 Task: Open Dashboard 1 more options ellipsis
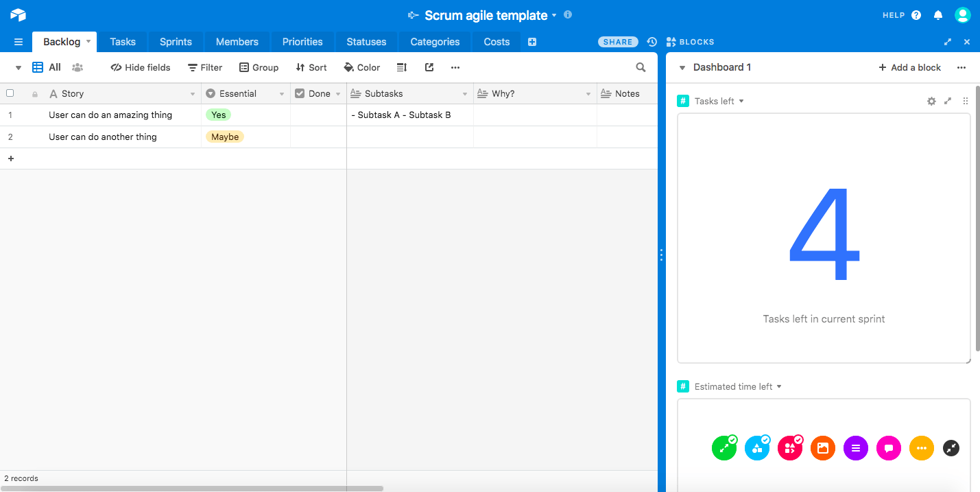pyautogui.click(x=961, y=67)
